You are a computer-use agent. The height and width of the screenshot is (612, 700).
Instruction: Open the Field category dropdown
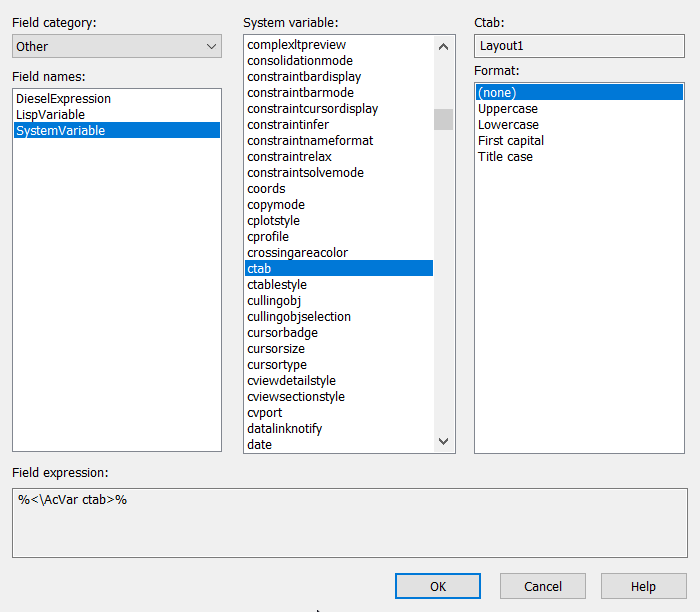point(117,46)
